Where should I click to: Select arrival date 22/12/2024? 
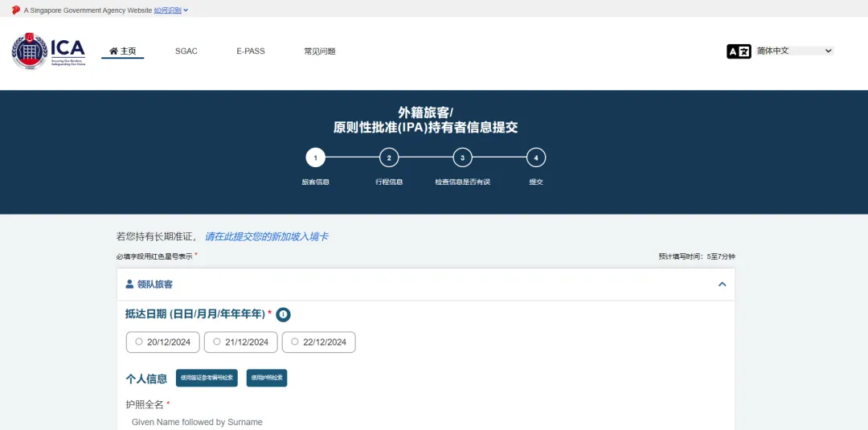[x=319, y=342]
